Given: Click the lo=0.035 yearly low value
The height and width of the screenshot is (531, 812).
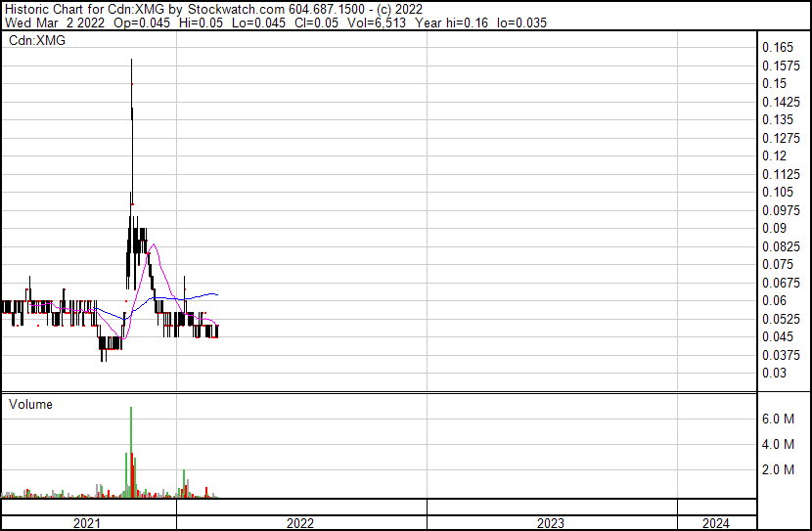Looking at the screenshot, I should click(521, 22).
